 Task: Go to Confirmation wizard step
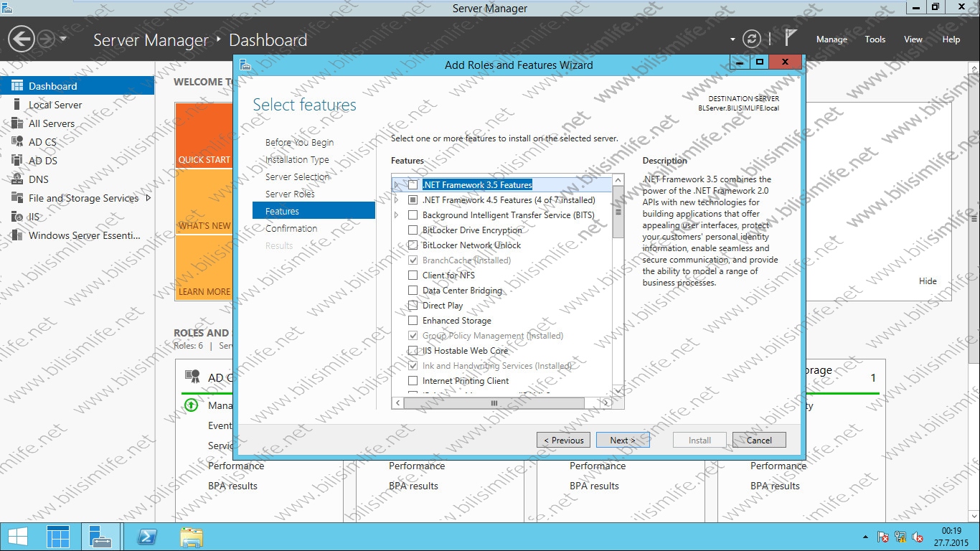pos(291,228)
